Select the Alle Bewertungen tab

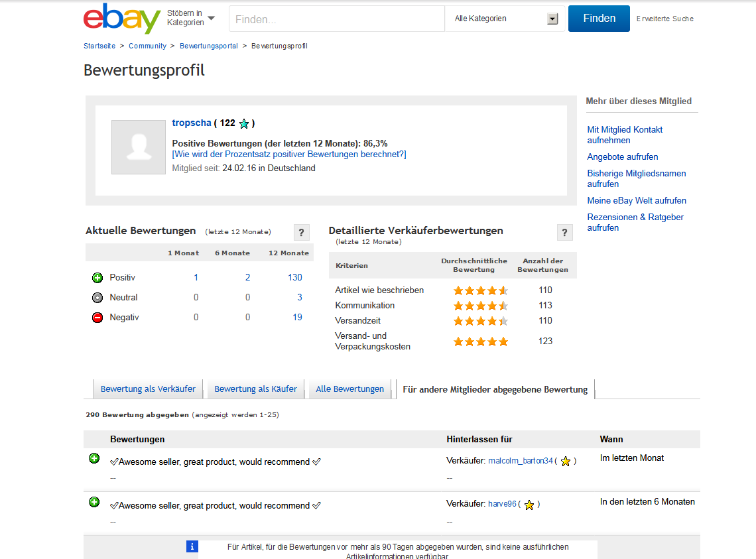tap(349, 389)
